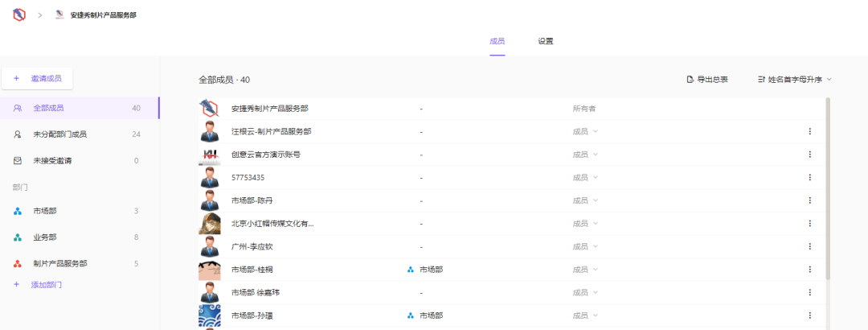Click avatar of 北京小红帽传媒文化 member
Viewport: 868px width, 330px height.
(210, 224)
